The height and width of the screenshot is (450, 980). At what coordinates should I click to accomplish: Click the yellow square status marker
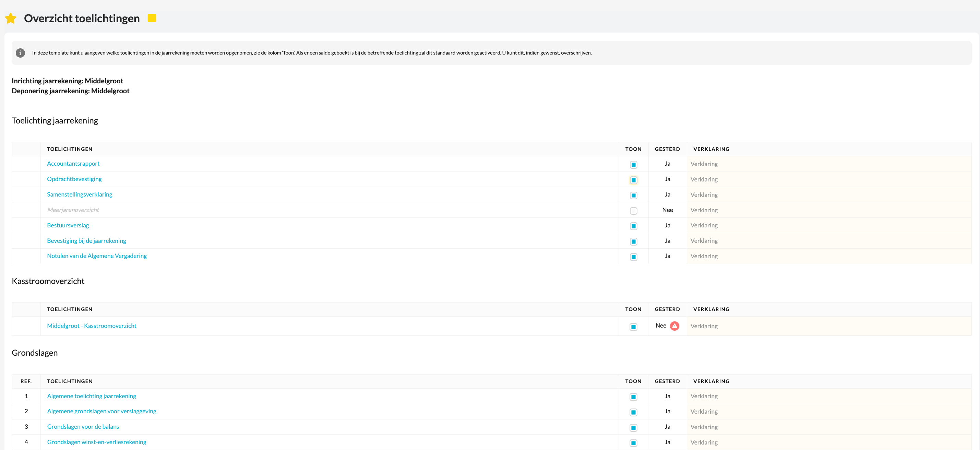[x=152, y=18]
